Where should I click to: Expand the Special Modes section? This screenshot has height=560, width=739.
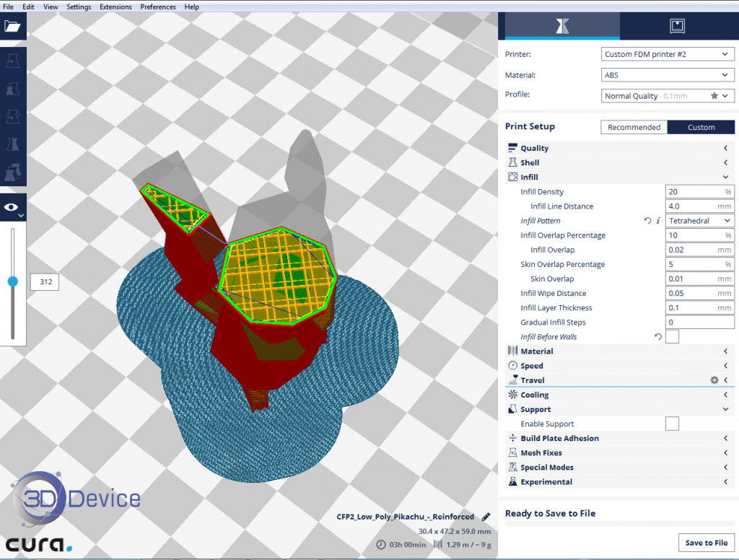click(620, 468)
